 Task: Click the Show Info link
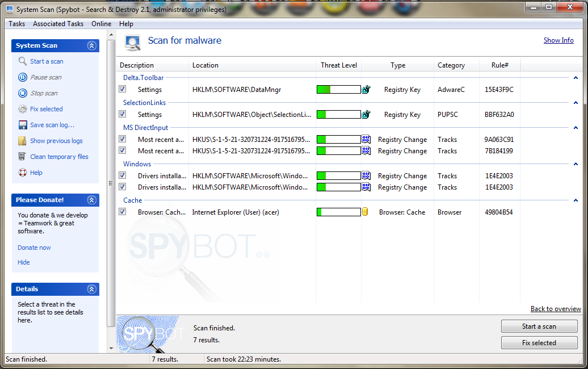558,40
